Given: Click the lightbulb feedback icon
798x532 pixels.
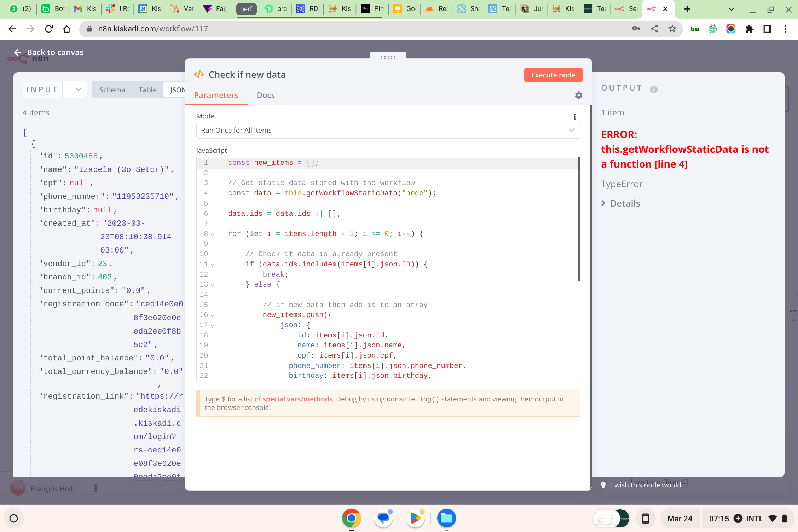Looking at the screenshot, I should tap(603, 485).
